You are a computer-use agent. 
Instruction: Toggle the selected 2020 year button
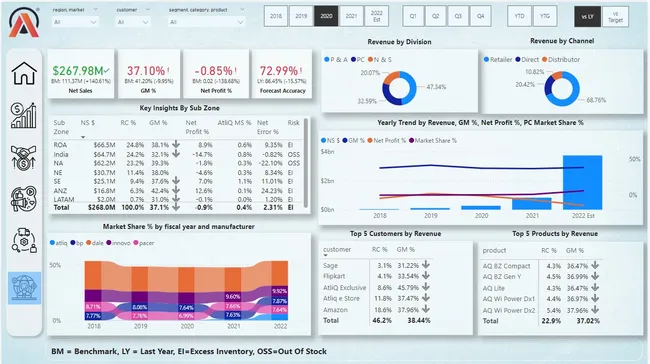pos(326,16)
